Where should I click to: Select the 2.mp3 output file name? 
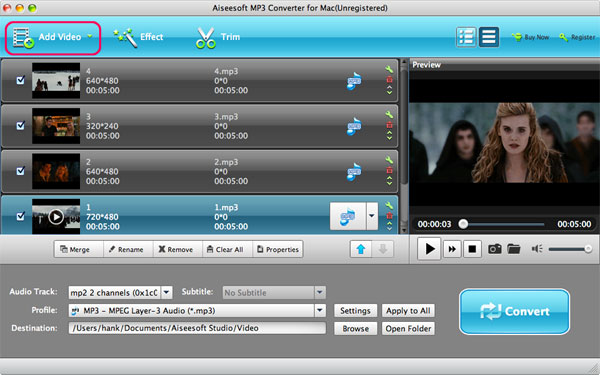click(226, 162)
